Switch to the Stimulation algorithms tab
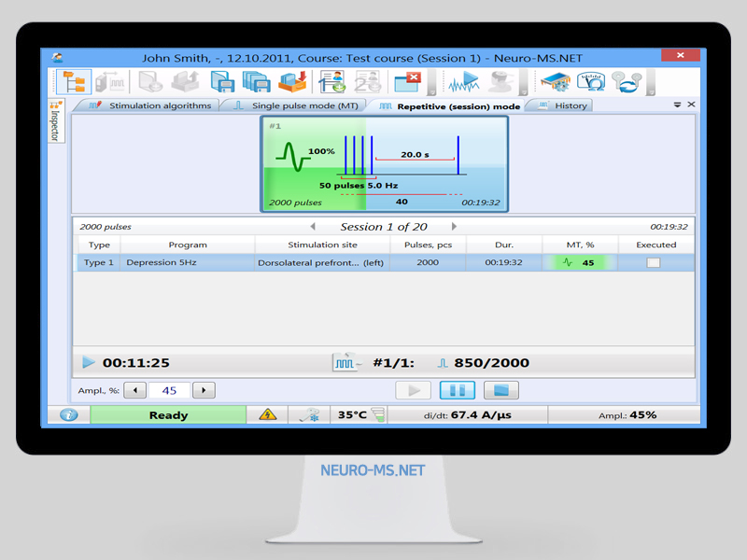The width and height of the screenshot is (747, 560). click(151, 105)
